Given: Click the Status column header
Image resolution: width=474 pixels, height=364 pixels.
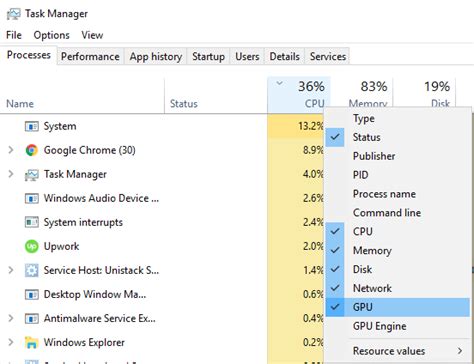Looking at the screenshot, I should [184, 104].
